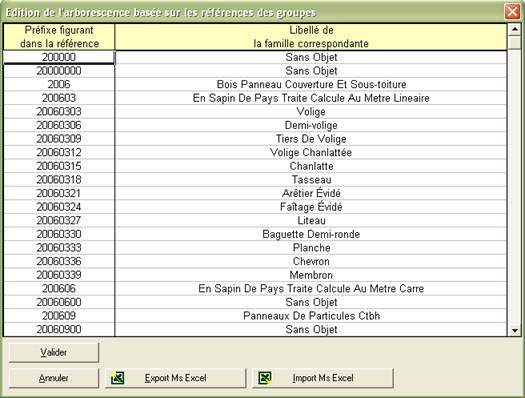The height and width of the screenshot is (398, 525).
Task: Select the prefix cell 200609
Action: [59, 316]
